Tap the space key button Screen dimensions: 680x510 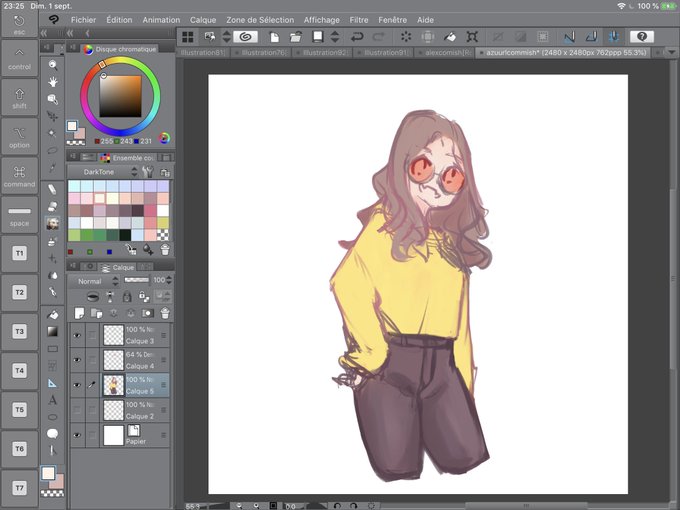(x=19, y=215)
